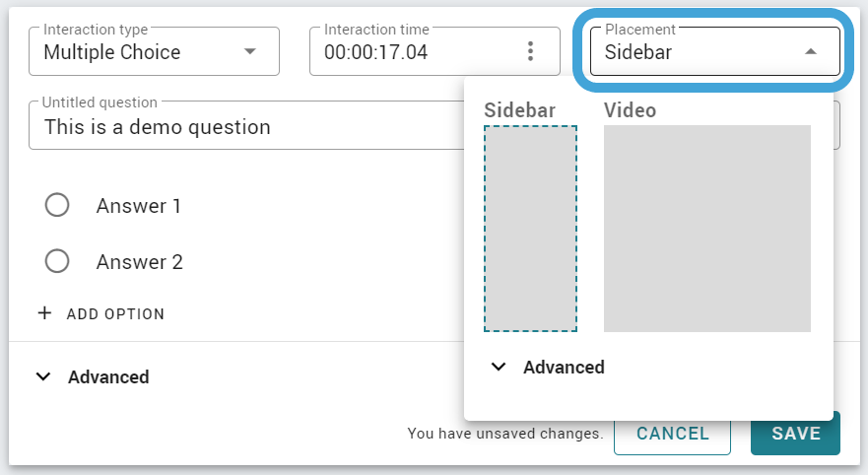
Task: Edit the question text field
Action: pyautogui.click(x=246, y=127)
